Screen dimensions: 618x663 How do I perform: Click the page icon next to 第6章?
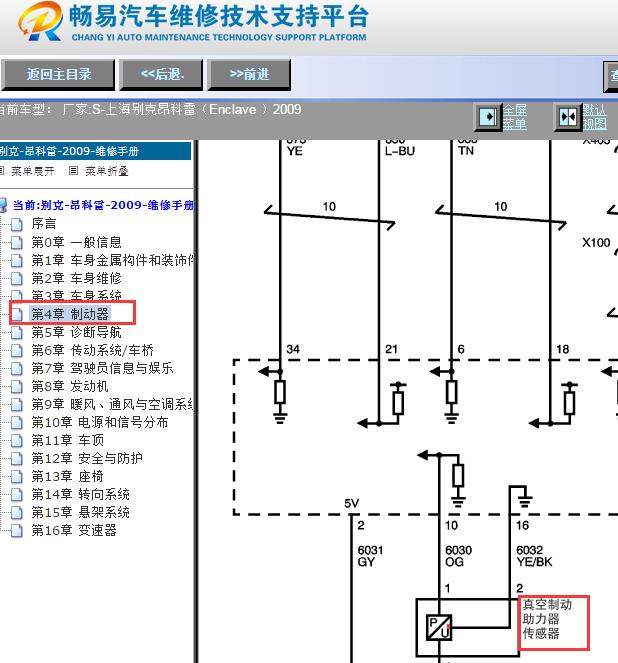coord(16,351)
